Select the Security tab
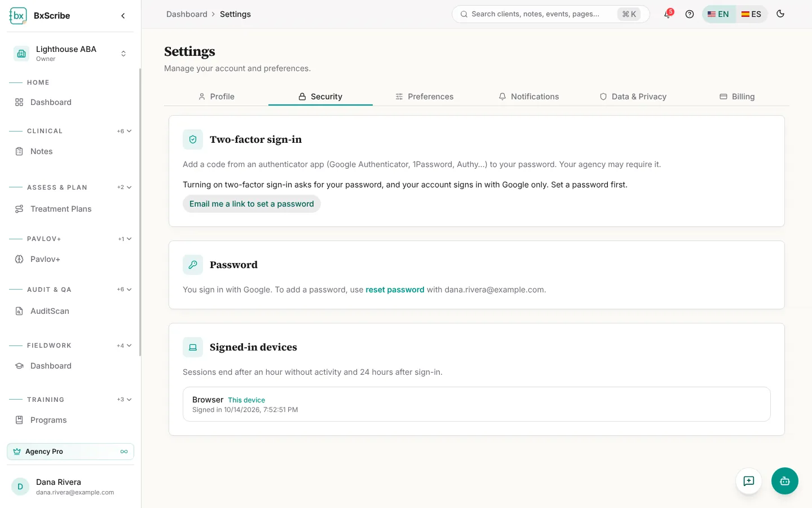Image resolution: width=812 pixels, height=508 pixels. coord(320,97)
